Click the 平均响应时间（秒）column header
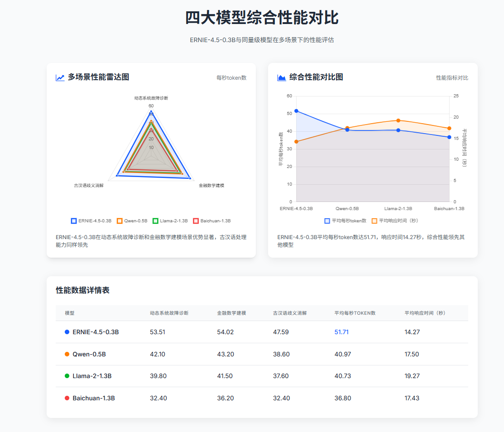The width and height of the screenshot is (504, 432). point(425,313)
